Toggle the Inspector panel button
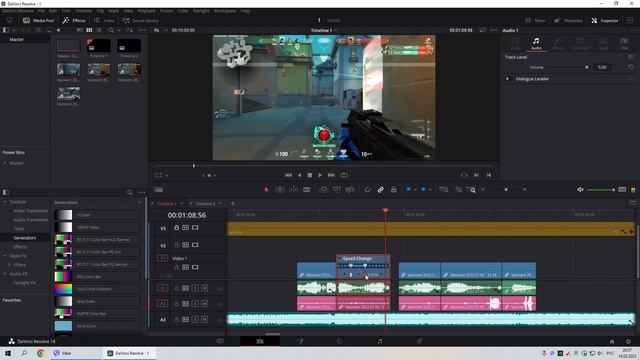This screenshot has height=360, width=640. [x=605, y=20]
